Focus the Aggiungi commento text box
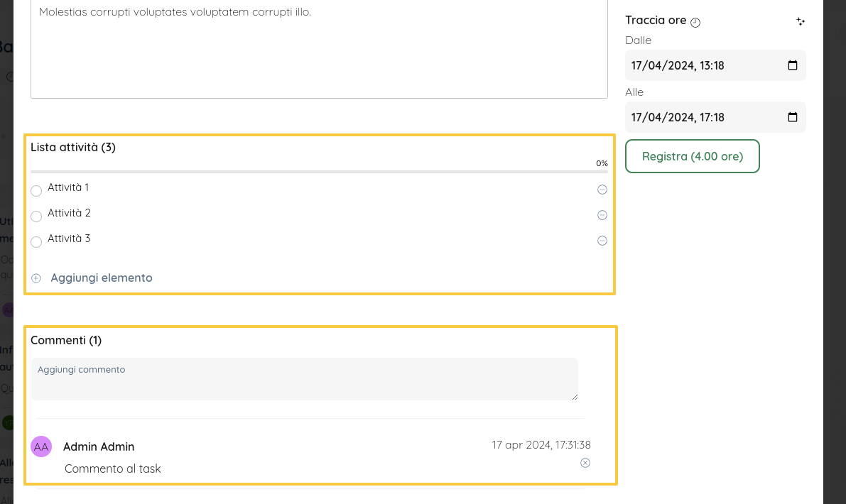This screenshot has height=504, width=846. 304,380
